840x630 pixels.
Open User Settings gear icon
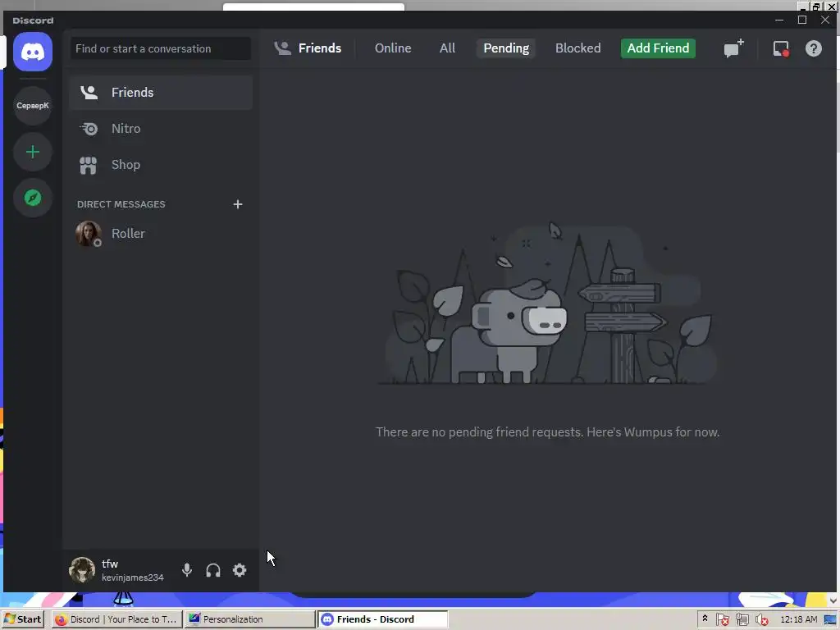coord(240,570)
